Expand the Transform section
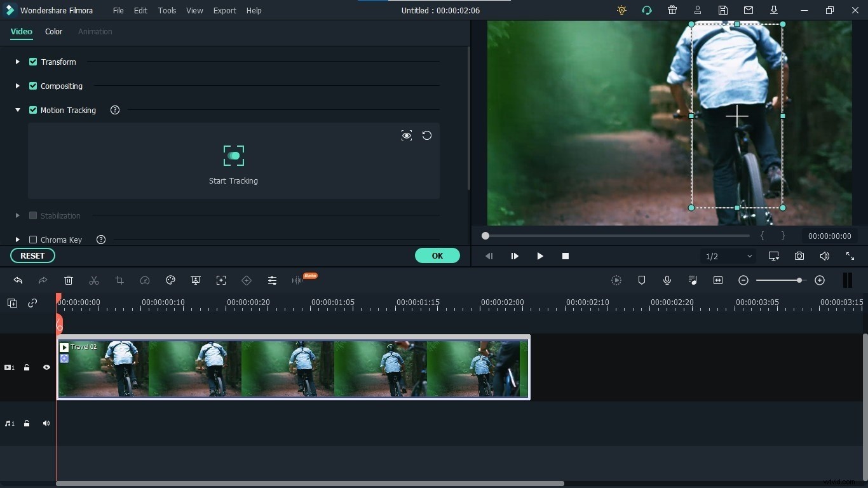 click(17, 62)
